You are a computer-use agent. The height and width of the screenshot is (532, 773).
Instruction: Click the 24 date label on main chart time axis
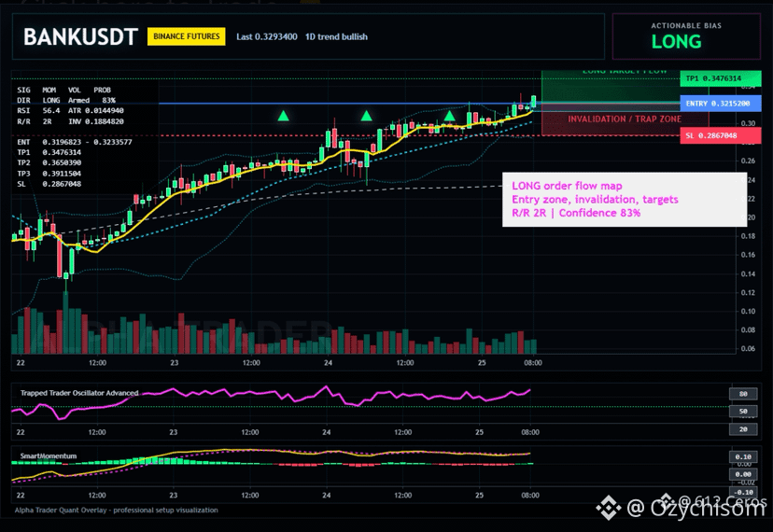click(x=328, y=363)
